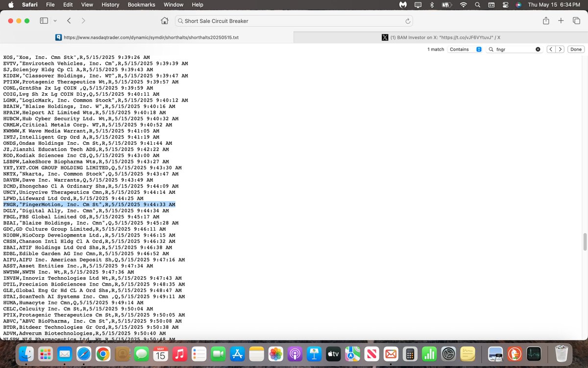Open the Wi-Fi status menu
This screenshot has height=368, width=588.
463,4
